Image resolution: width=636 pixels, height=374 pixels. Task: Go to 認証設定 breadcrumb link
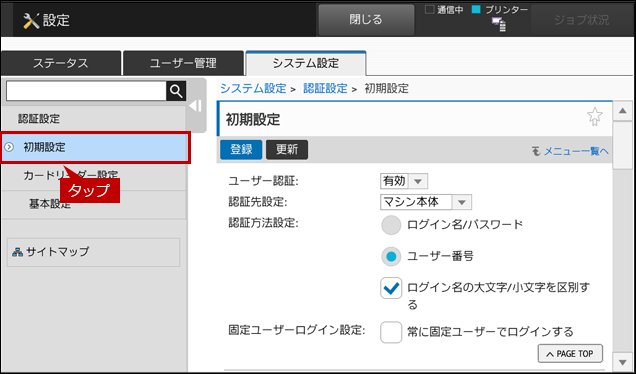(x=325, y=88)
